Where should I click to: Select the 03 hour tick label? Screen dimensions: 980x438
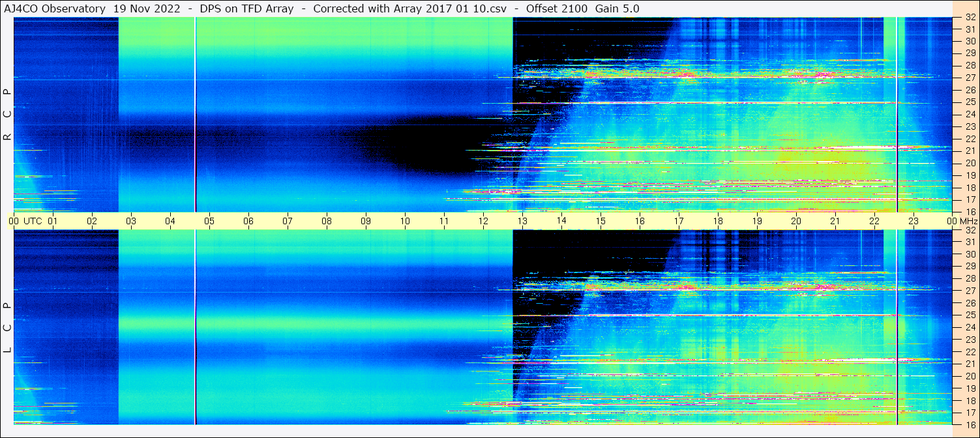(x=131, y=221)
